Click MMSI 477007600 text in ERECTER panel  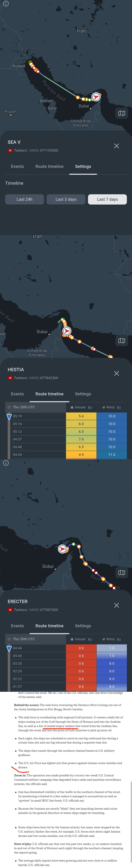[44, 610]
